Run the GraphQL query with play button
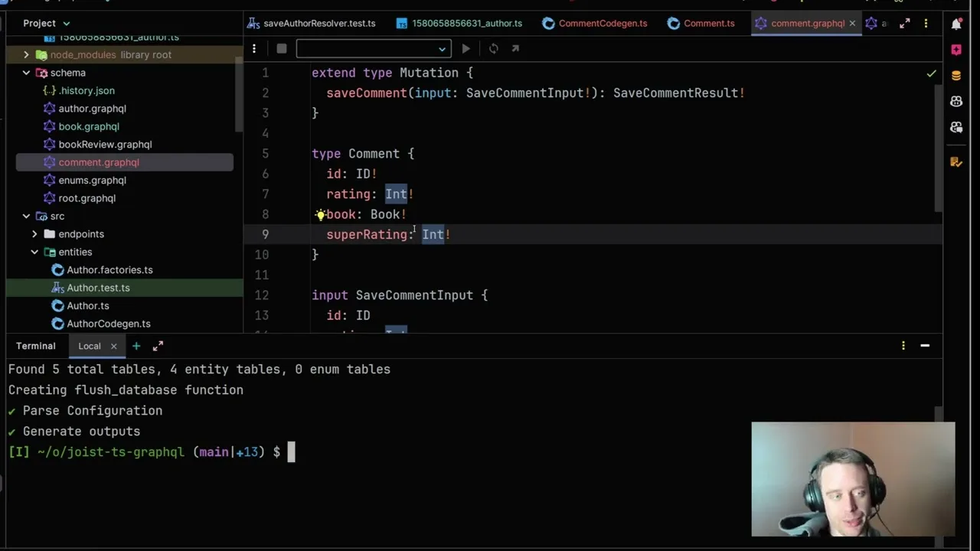 click(465, 48)
